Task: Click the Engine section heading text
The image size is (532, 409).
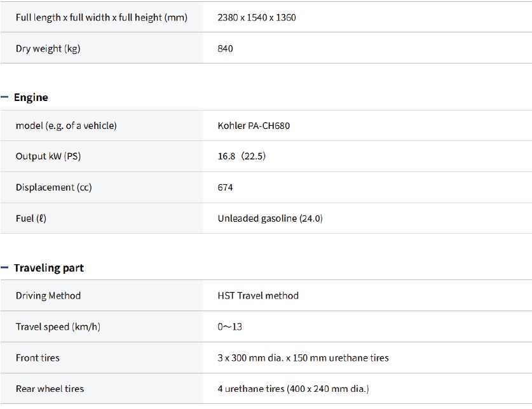Action: [31, 98]
